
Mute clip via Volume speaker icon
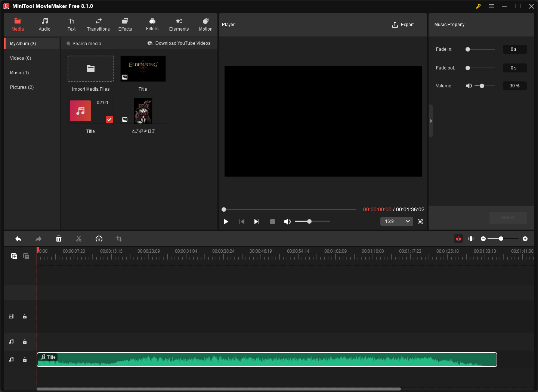pyautogui.click(x=469, y=86)
